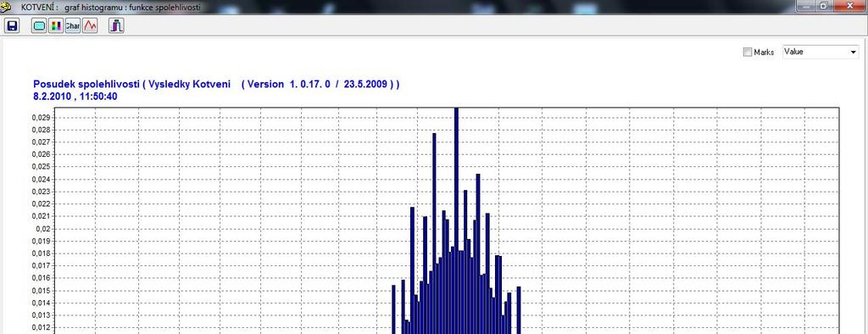
Task: Click the 'Chart' toolbar button
Action: pos(73,25)
